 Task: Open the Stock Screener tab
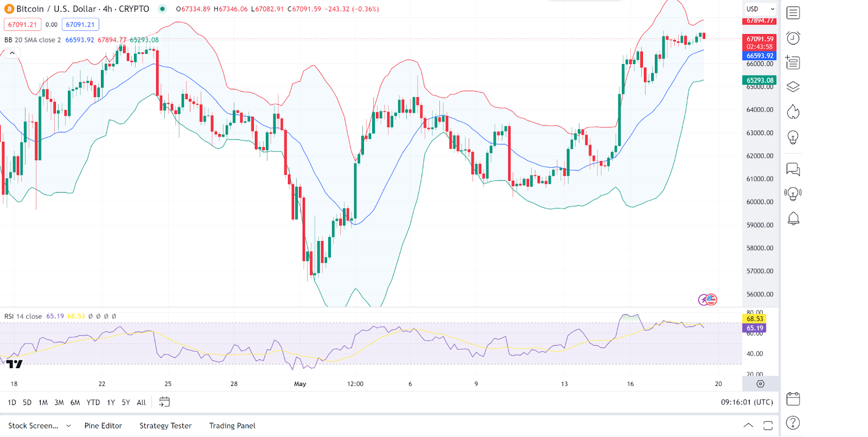[x=33, y=426]
